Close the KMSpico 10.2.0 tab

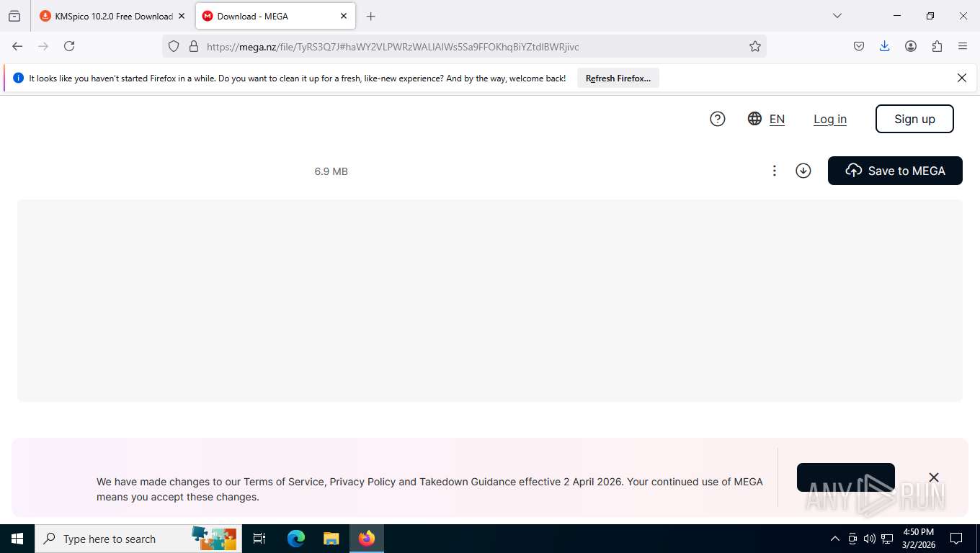(x=182, y=16)
